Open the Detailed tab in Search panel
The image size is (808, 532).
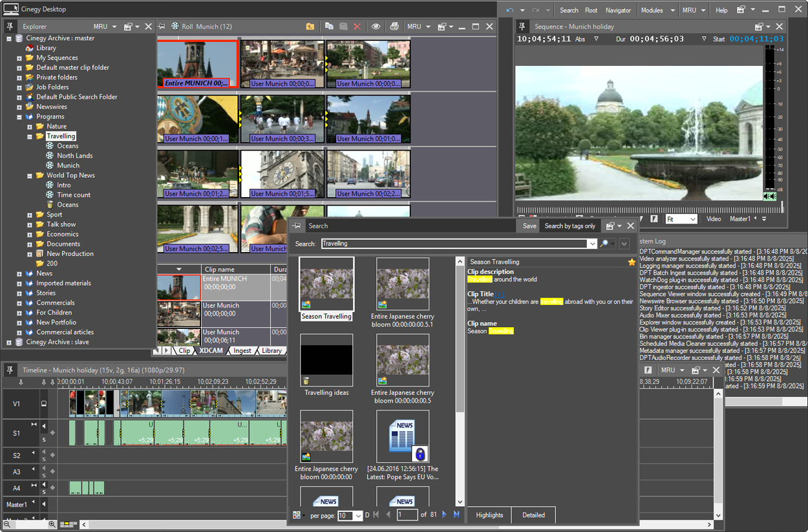click(533, 515)
